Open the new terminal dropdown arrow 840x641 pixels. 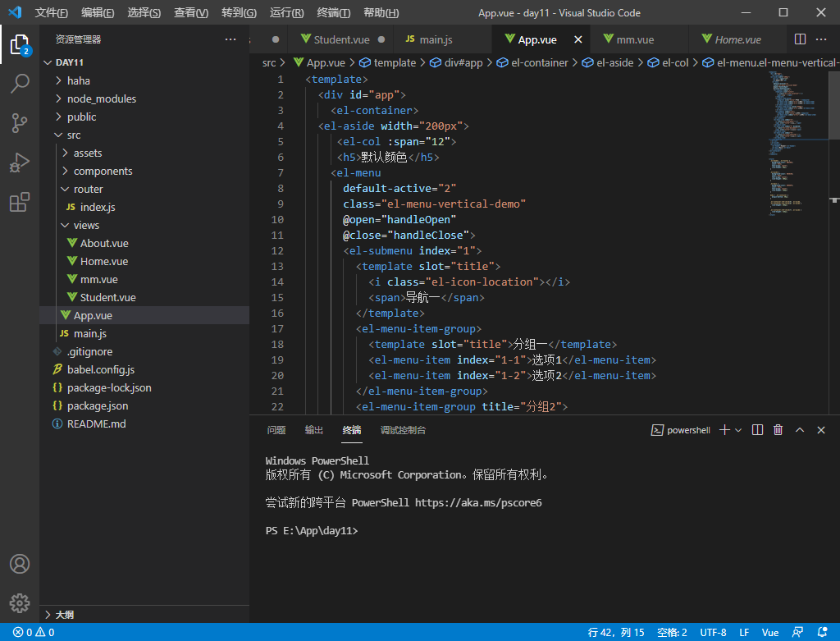coord(738,430)
